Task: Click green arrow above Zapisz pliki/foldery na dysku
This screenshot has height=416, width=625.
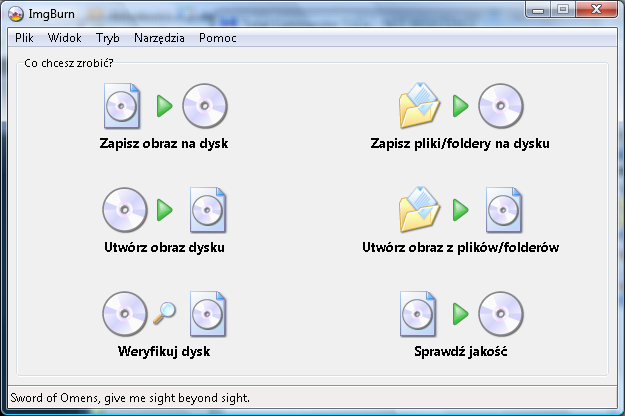Action: [460, 106]
